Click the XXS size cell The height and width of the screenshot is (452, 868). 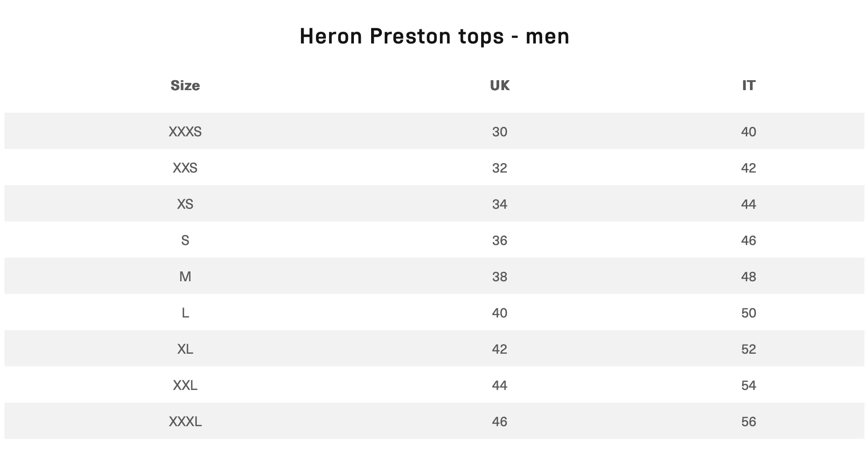pos(185,168)
